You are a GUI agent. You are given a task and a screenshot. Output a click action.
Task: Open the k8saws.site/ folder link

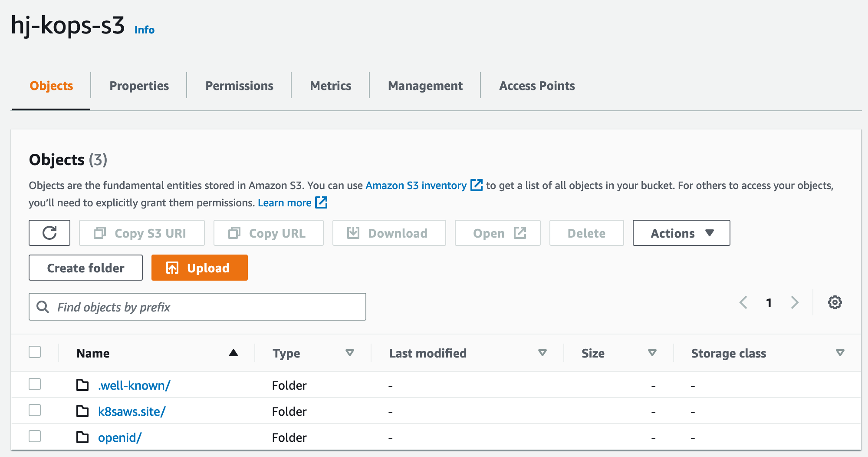tap(132, 411)
